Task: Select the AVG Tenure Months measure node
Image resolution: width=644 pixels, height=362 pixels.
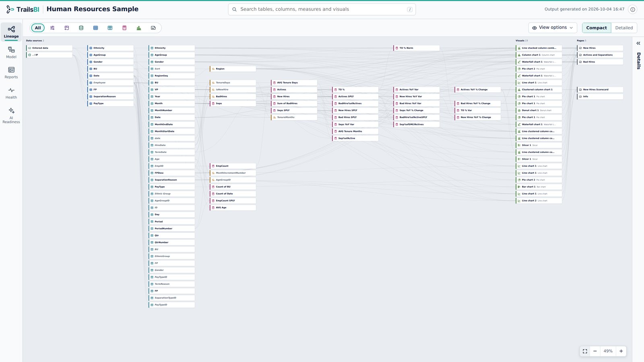Action: 355,131
